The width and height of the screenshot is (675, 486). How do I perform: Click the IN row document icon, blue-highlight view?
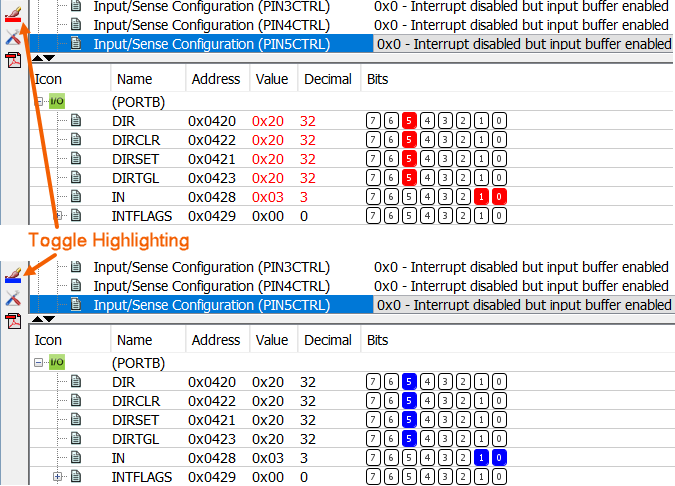[x=76, y=457]
